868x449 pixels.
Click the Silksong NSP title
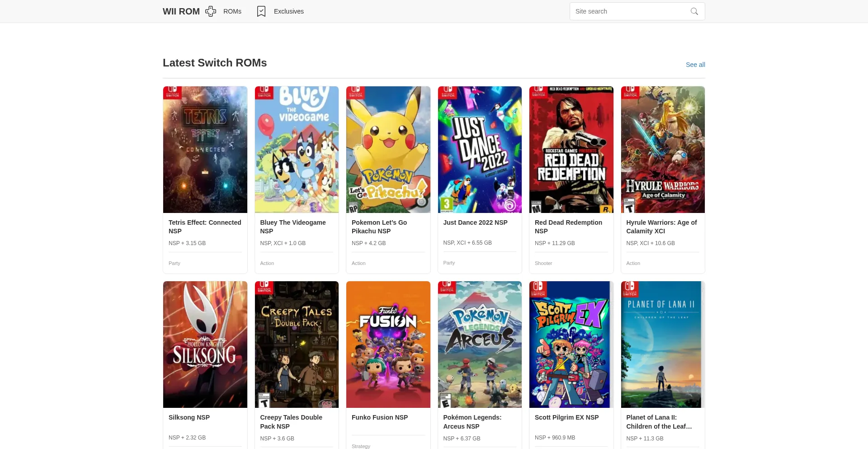pyautogui.click(x=189, y=417)
